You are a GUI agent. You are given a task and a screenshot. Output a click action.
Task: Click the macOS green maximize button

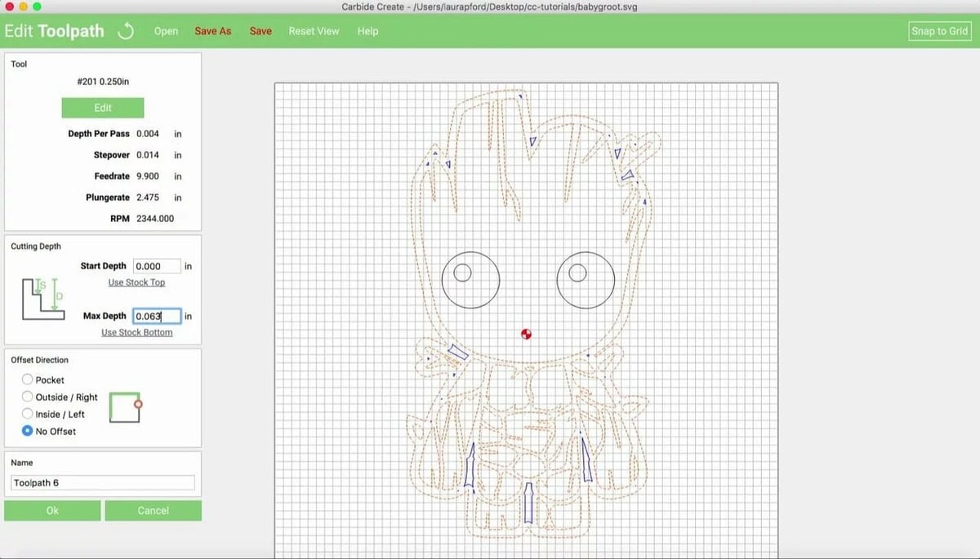37,7
